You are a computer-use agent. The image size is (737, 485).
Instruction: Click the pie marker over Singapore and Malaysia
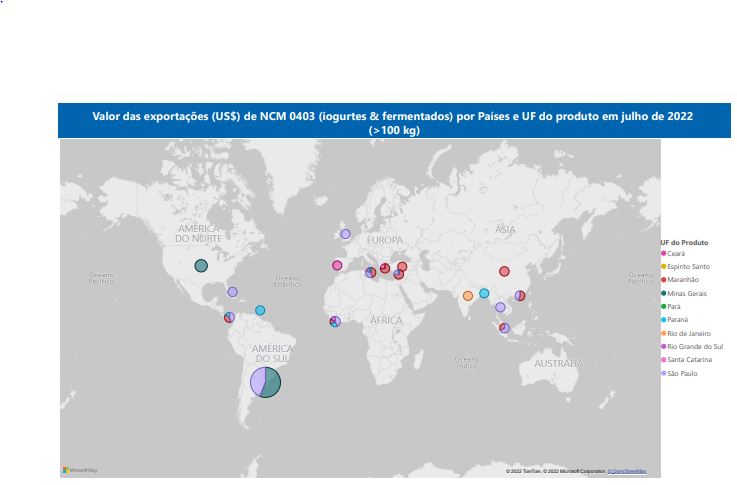504,328
